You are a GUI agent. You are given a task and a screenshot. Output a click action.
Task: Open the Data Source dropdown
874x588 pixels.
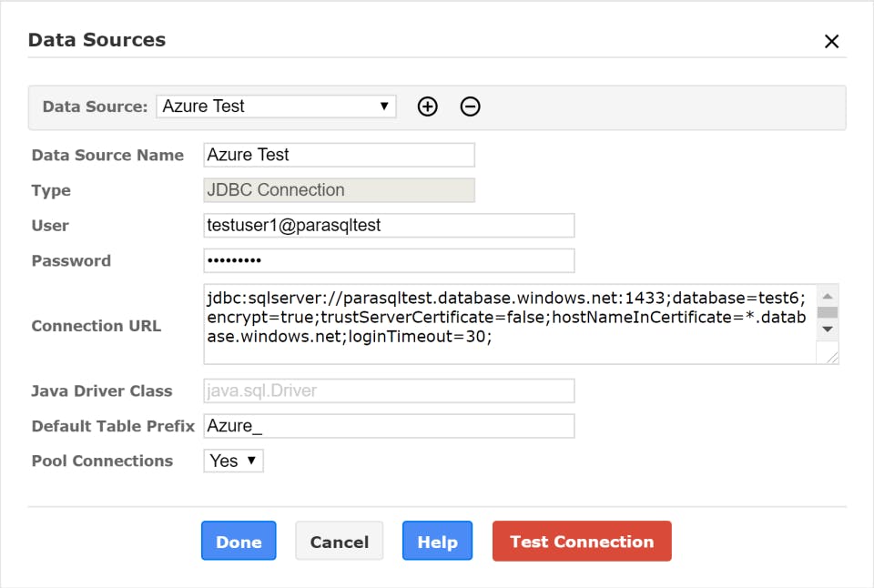click(x=276, y=106)
